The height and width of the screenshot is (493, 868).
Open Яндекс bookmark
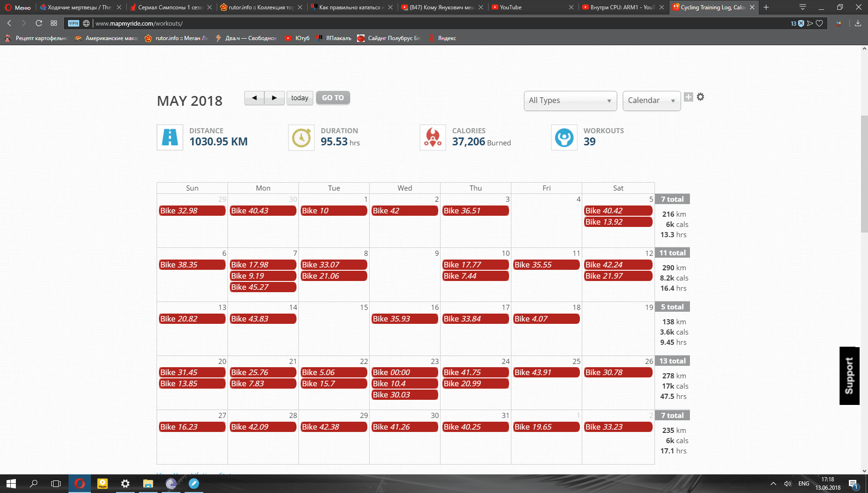tap(442, 38)
